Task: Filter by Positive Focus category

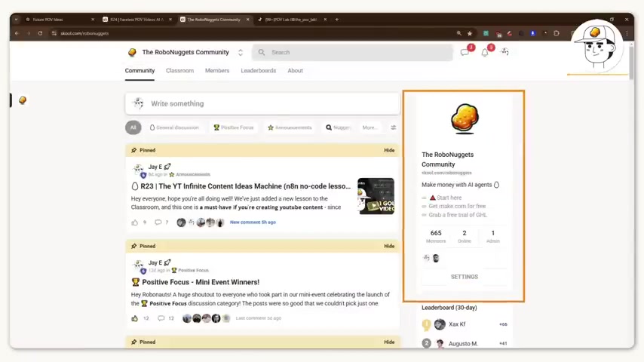Action: pyautogui.click(x=233, y=127)
